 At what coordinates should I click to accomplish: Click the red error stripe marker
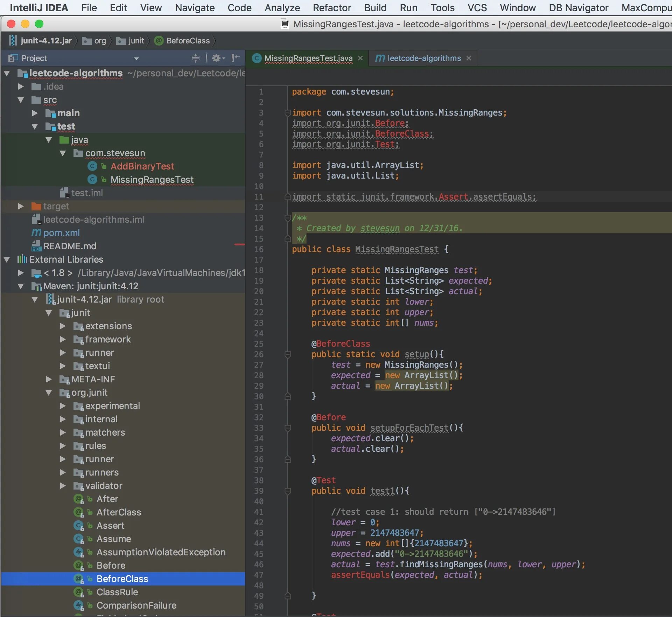click(239, 244)
